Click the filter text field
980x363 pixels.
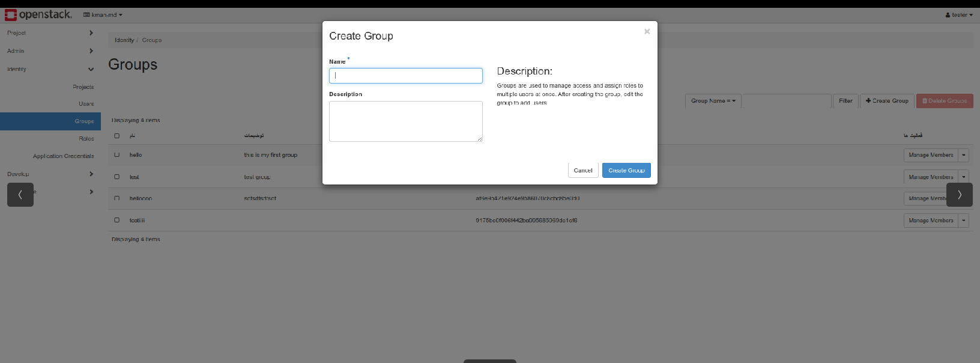click(x=787, y=101)
